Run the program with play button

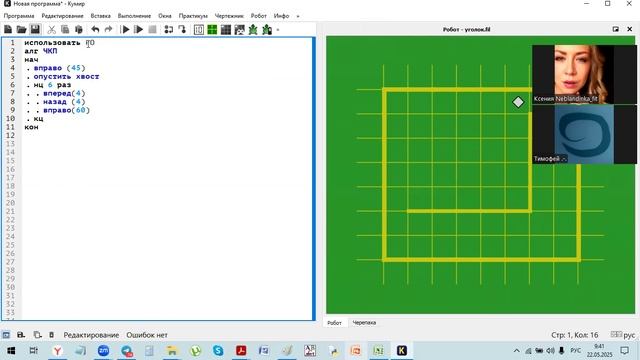pyautogui.click(x=126, y=29)
